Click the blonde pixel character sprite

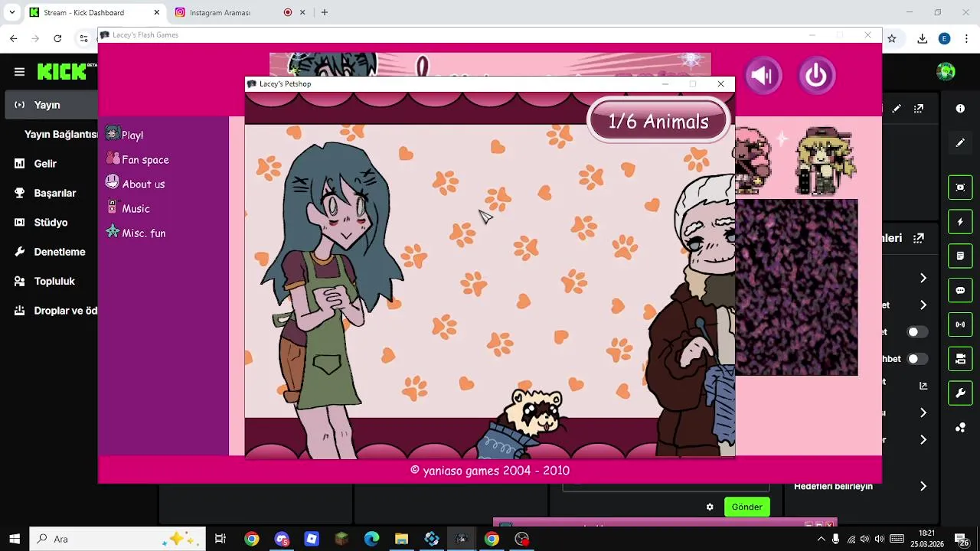click(x=825, y=161)
